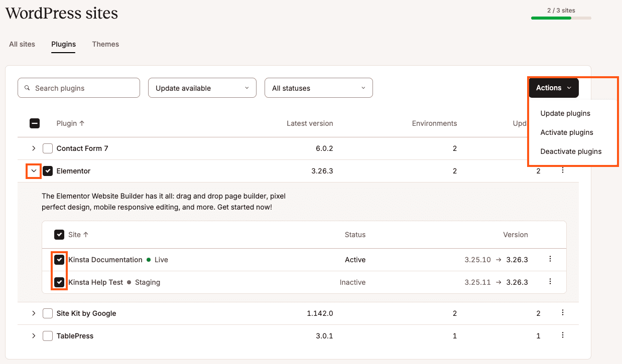Uncheck the Kinsta Help Test checkbox
This screenshot has height=364, width=622.
pyautogui.click(x=59, y=282)
